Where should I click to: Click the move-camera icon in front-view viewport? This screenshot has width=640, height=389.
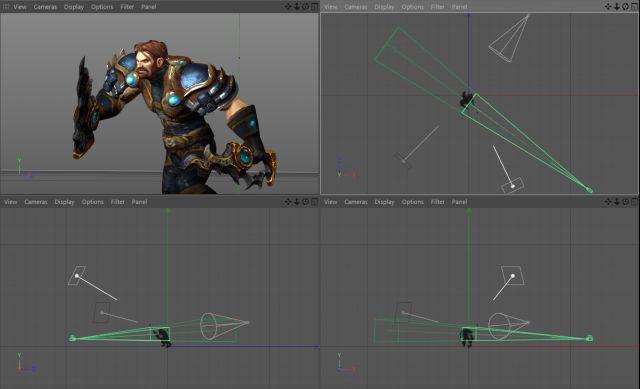608,202
